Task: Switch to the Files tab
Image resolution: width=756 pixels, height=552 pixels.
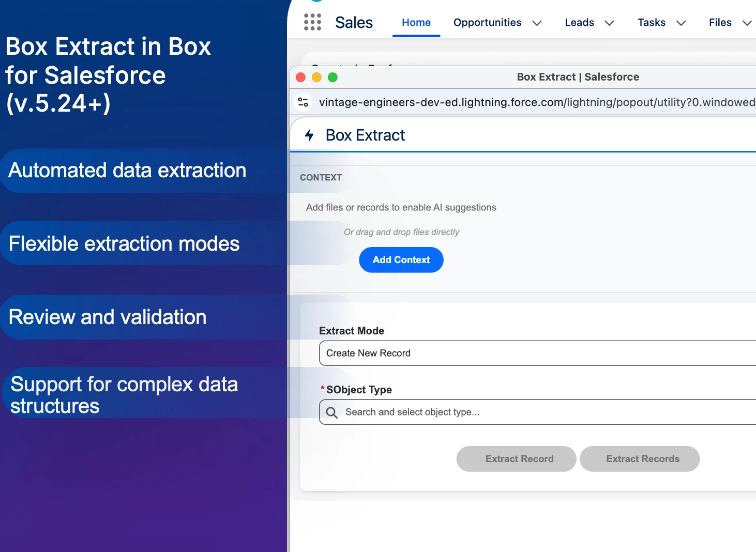Action: (720, 23)
